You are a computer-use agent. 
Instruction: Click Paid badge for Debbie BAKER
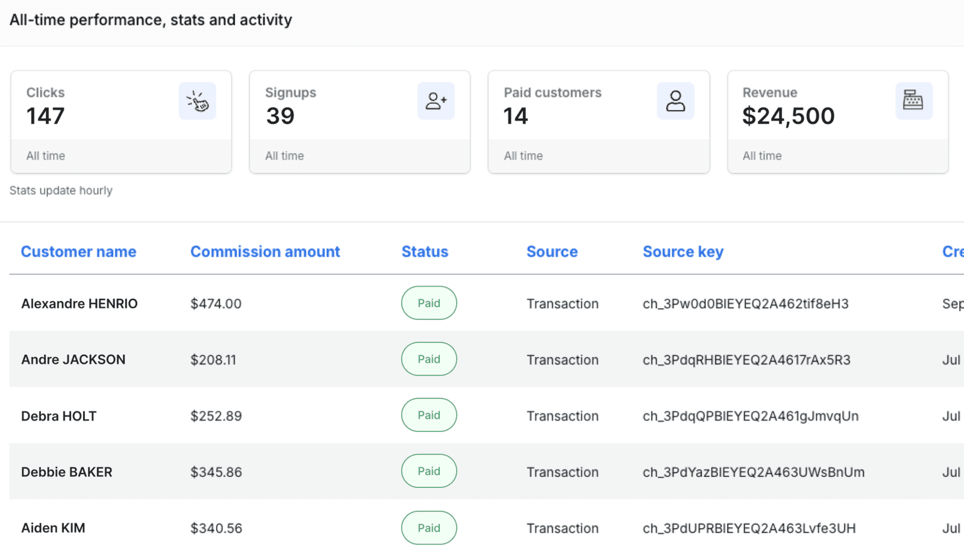point(428,471)
